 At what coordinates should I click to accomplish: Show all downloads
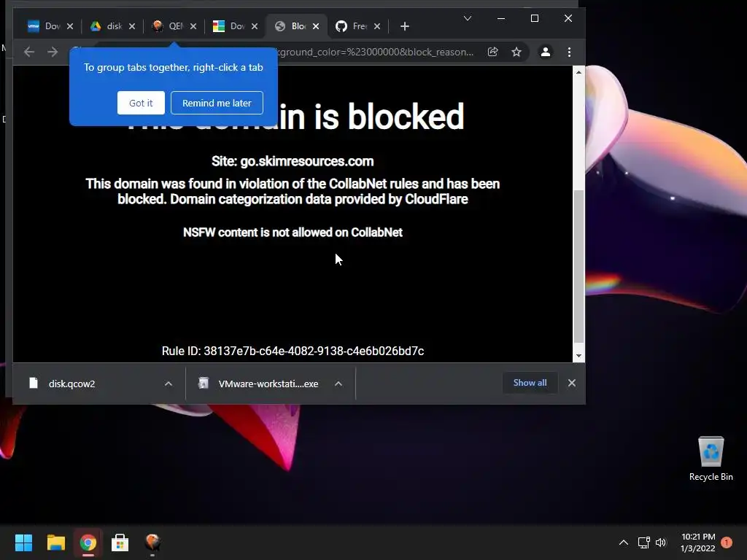[530, 383]
